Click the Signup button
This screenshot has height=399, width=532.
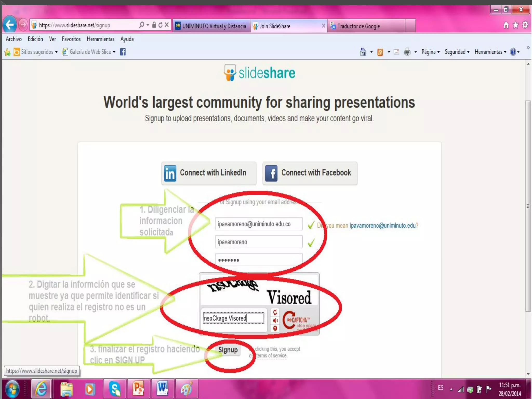pos(228,350)
